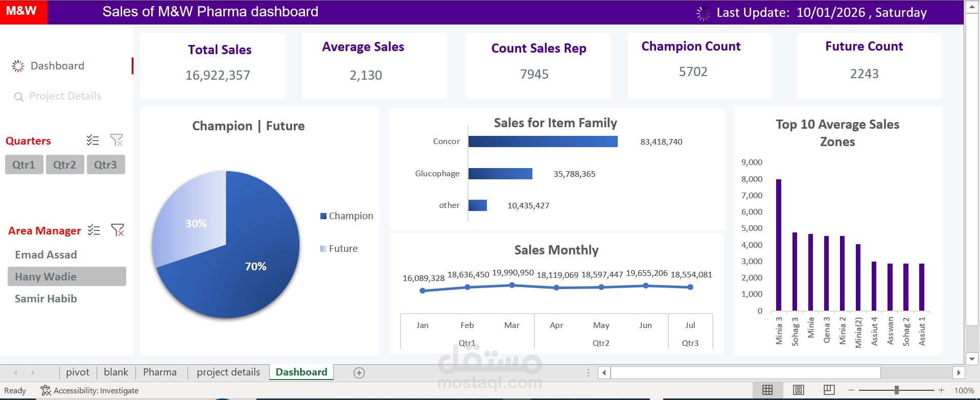Screen dimensions: 980x400
Task: Toggle multi-select on Area Manager slicer
Action: pos(94,230)
